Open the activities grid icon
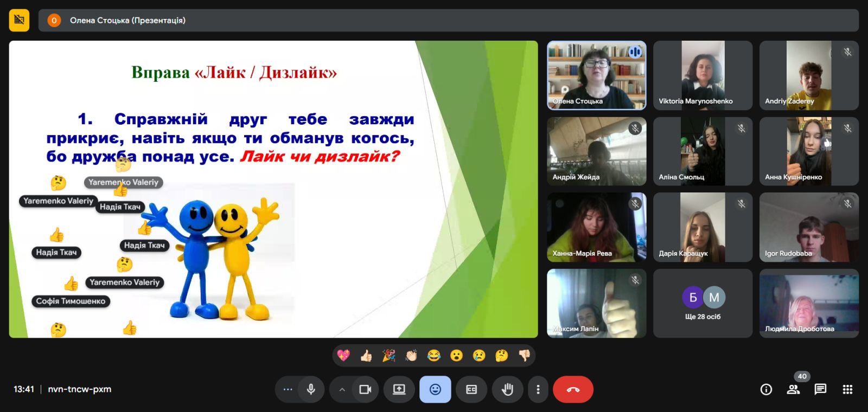Viewport: 868px width, 412px height. pyautogui.click(x=847, y=389)
